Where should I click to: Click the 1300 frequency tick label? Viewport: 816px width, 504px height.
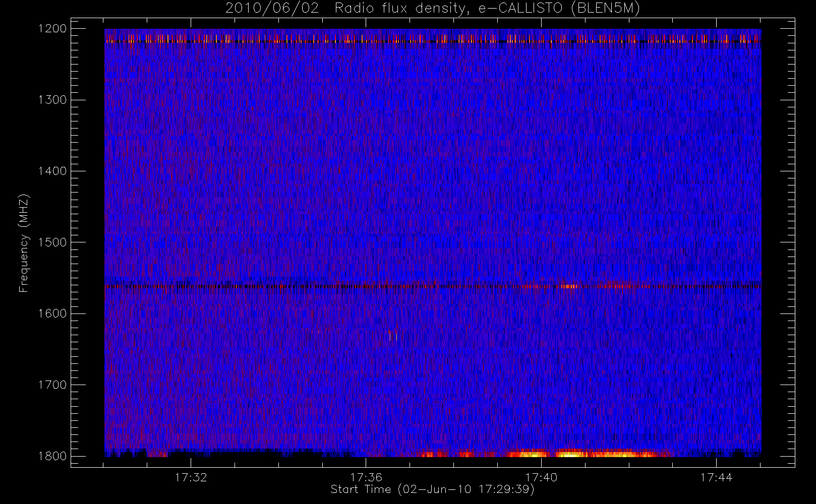53,100
